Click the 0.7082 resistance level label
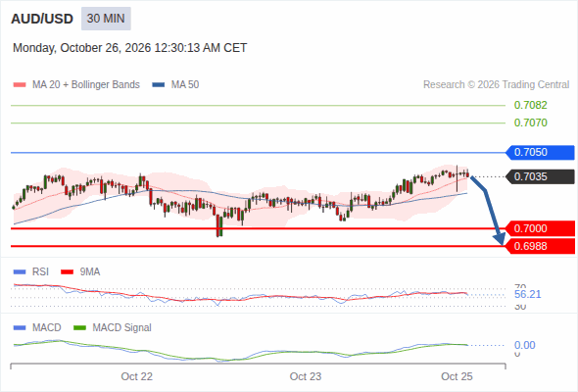The width and height of the screenshot is (578, 392). coord(530,105)
